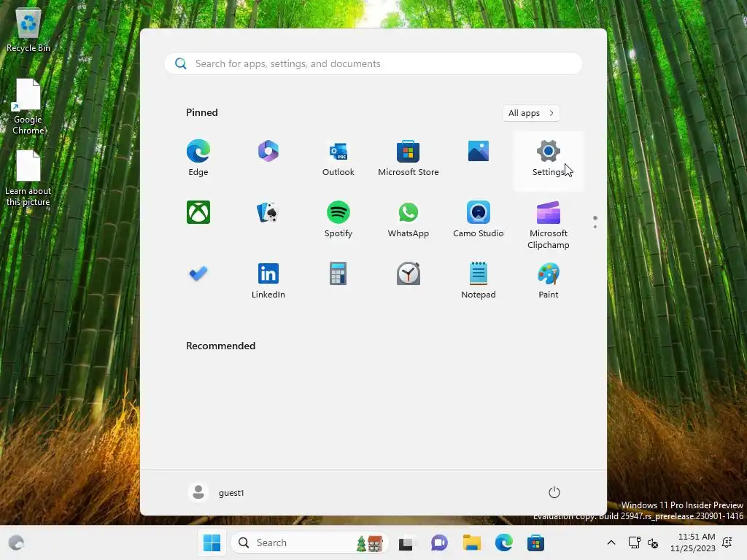Click the Windows Start button on taskbar
Viewport: 747px width, 560px height.
[212, 542]
